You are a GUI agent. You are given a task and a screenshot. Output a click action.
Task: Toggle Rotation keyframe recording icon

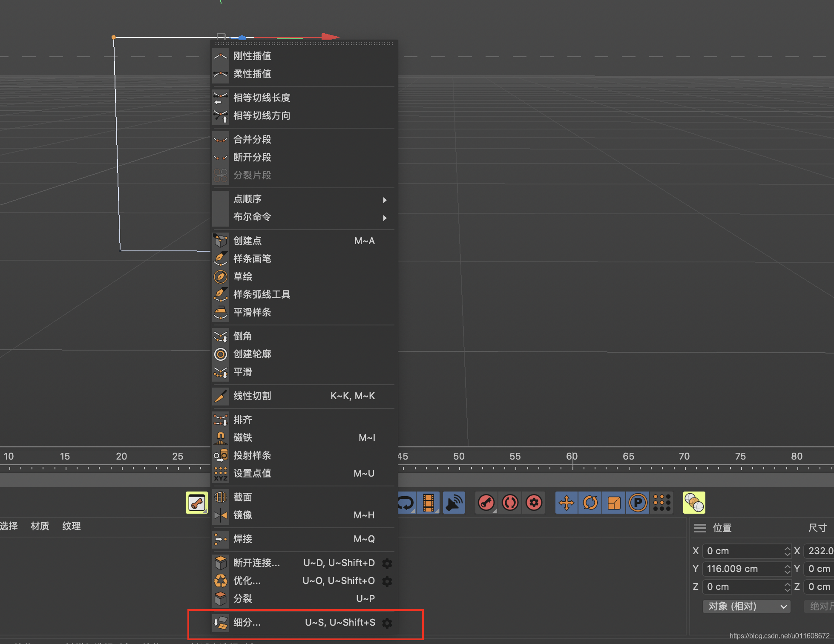click(590, 503)
